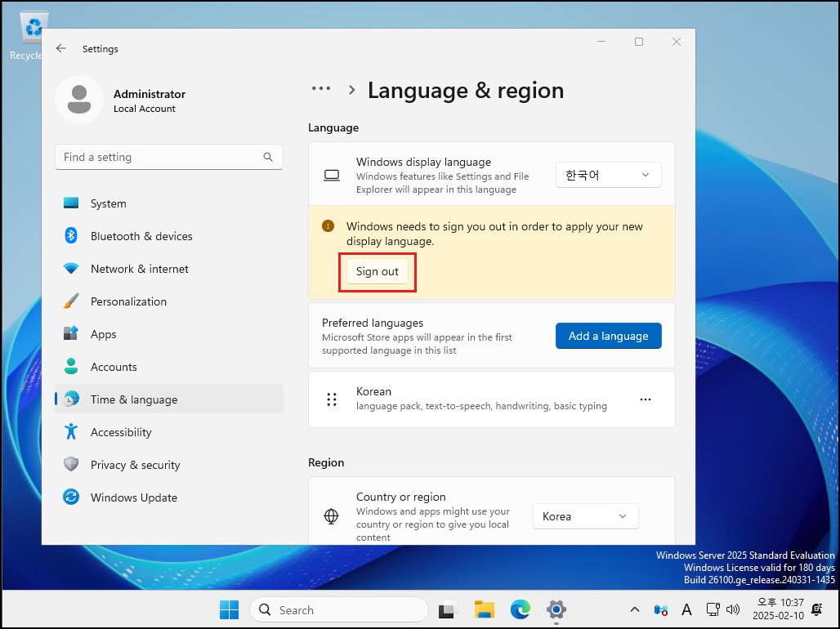The height and width of the screenshot is (629, 840).
Task: Click the Settings gear taskbar icon
Action: pyautogui.click(x=556, y=609)
